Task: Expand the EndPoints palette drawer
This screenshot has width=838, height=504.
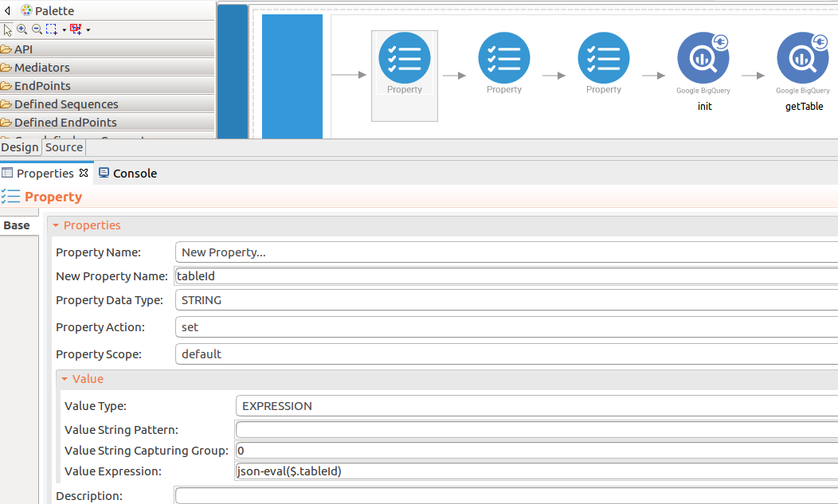Action: [107, 85]
